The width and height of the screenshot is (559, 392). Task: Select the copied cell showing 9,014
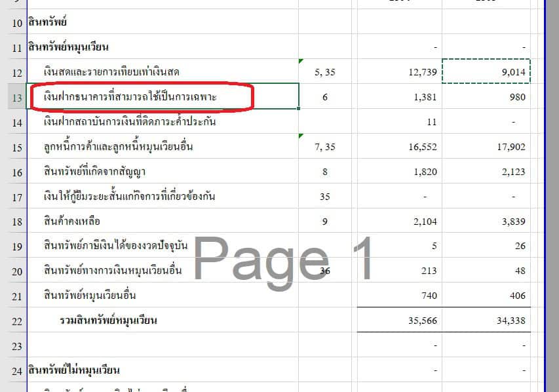(x=486, y=72)
